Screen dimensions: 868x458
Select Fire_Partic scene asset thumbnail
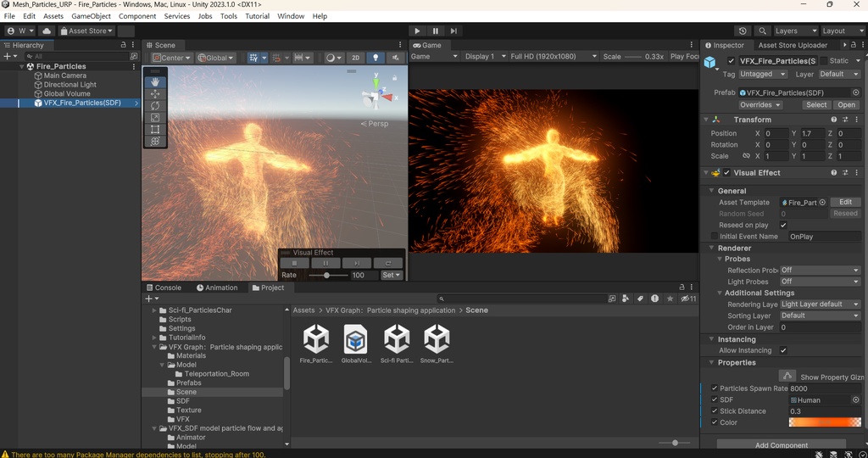pos(316,343)
